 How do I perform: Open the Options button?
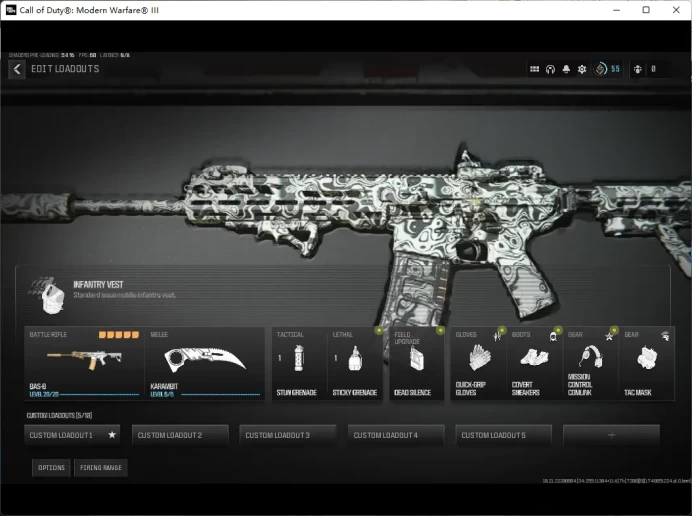pyautogui.click(x=51, y=467)
